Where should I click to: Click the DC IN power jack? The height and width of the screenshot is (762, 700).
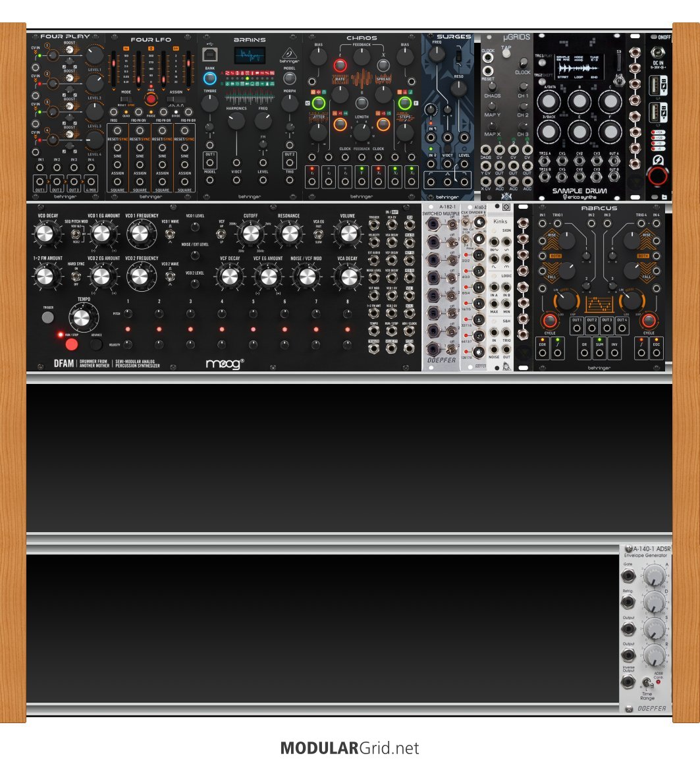point(659,51)
